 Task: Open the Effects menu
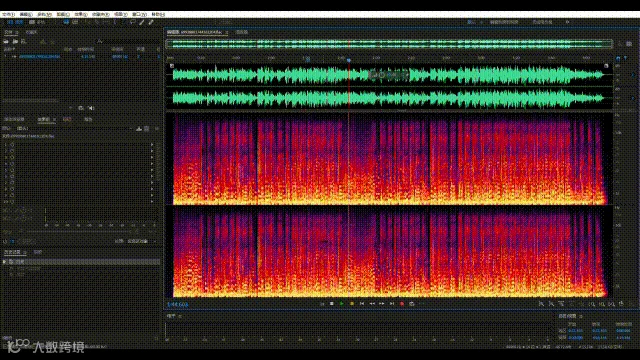pyautogui.click(x=81, y=14)
